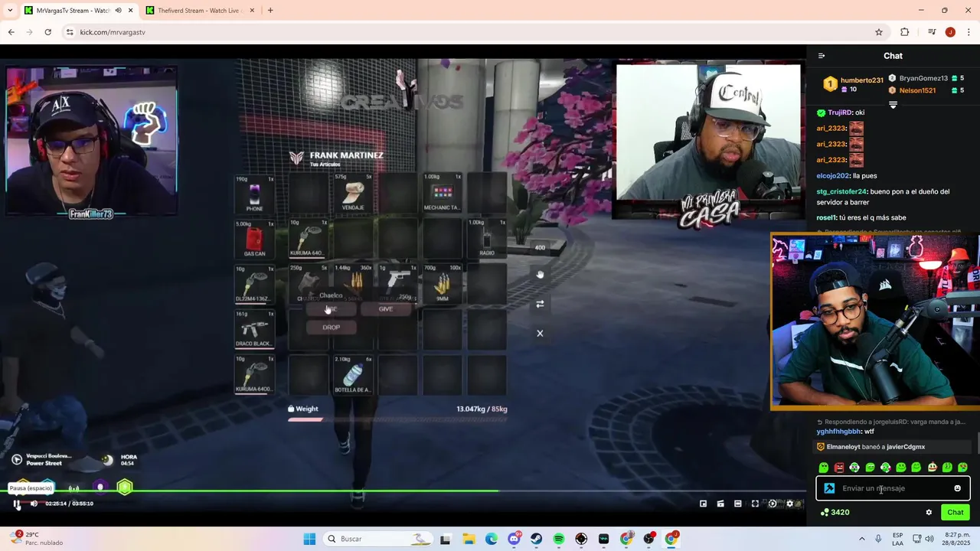Click elcojo202 username in chat
The height and width of the screenshot is (551, 980).
(x=833, y=175)
